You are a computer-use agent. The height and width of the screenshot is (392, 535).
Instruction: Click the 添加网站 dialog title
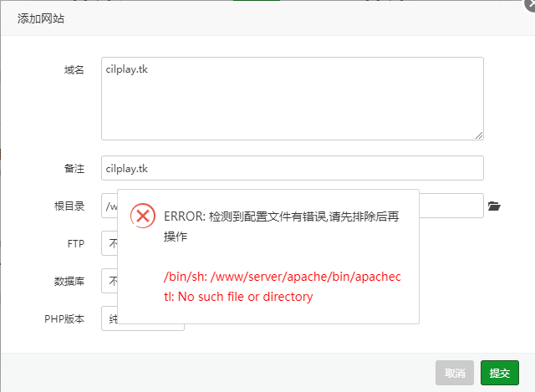[41, 18]
